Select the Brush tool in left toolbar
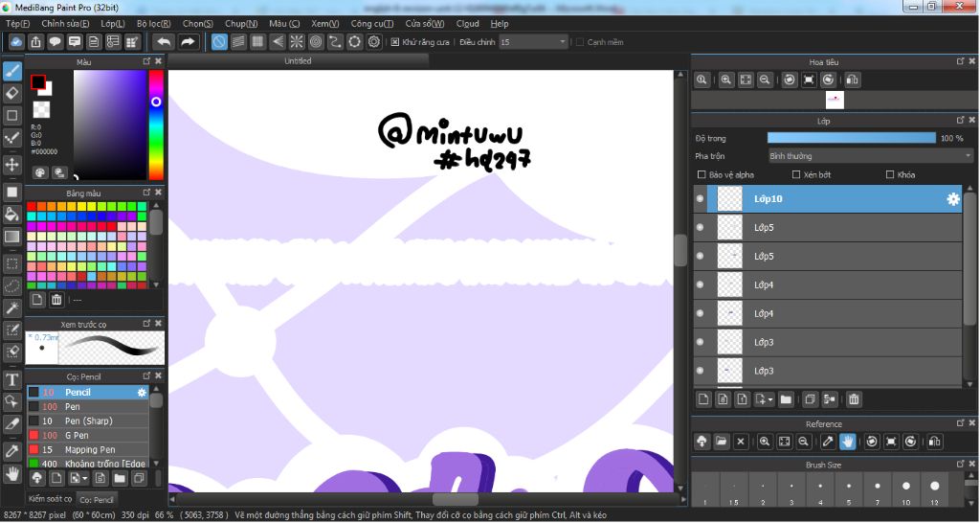The width and height of the screenshot is (980, 523). tap(11, 71)
